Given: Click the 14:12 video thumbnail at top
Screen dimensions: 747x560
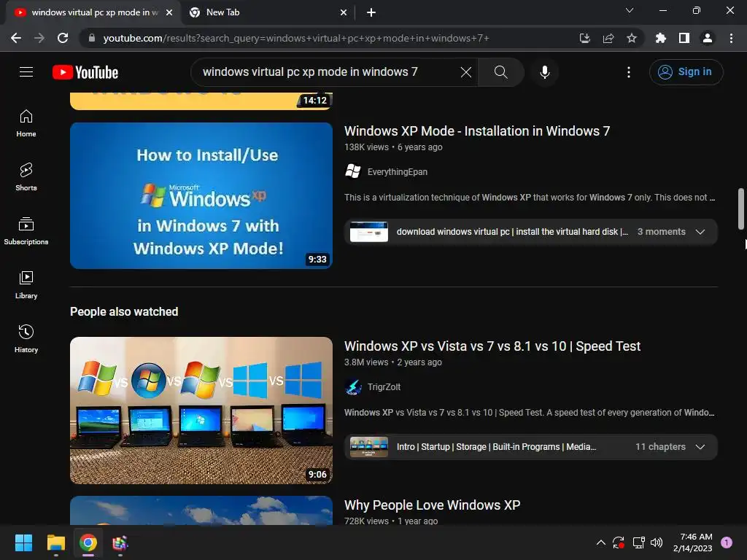Looking at the screenshot, I should click(201, 101).
